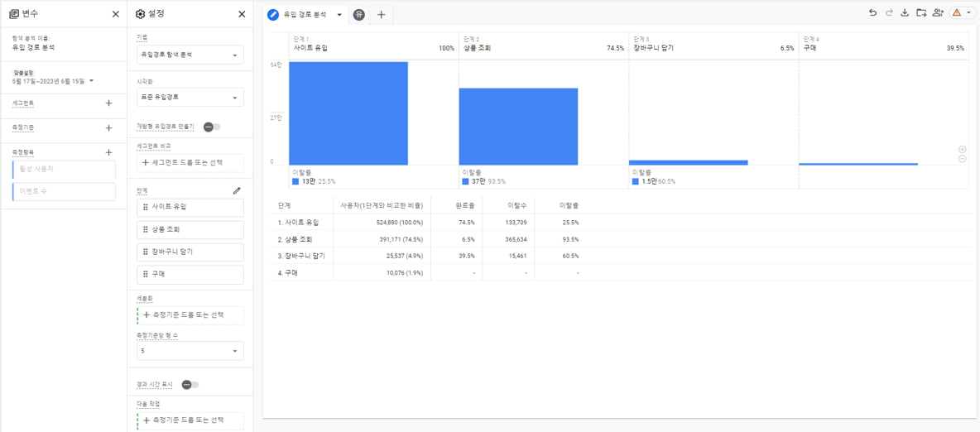This screenshot has height=432, width=980.
Task: Click 세분화 측정기준 드롭 또는 선택 box
Action: [x=190, y=315]
